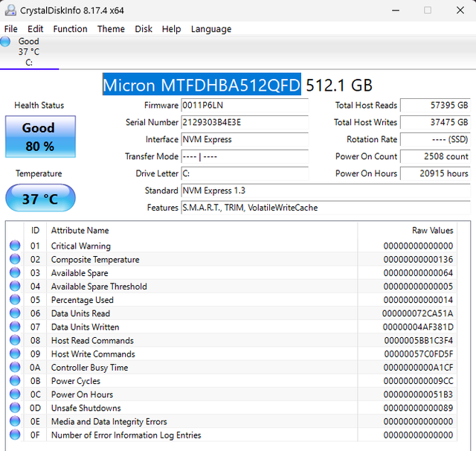Viewport: 476px width, 451px height.
Task: Click the status orb for Host Read Commands
Action: tap(15, 340)
